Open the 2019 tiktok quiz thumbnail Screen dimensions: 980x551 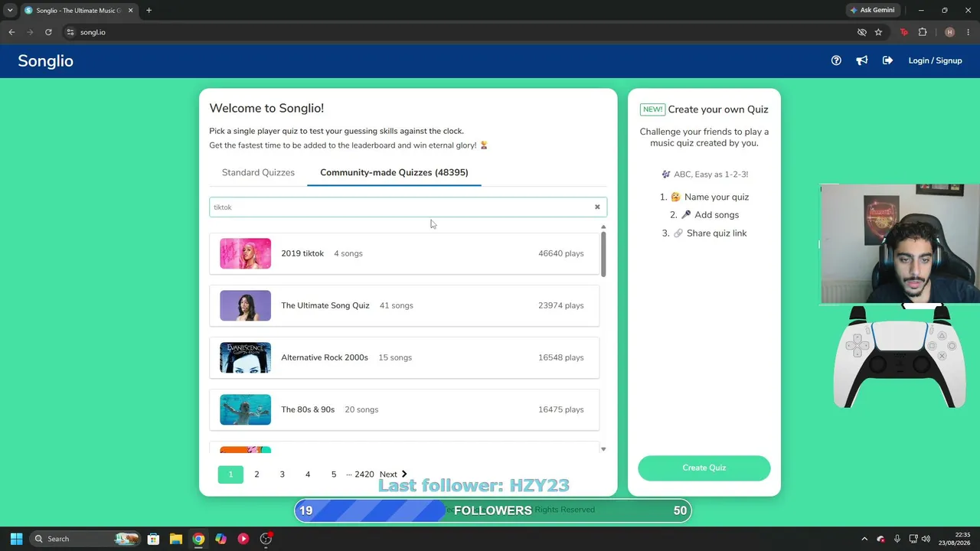pyautogui.click(x=245, y=253)
